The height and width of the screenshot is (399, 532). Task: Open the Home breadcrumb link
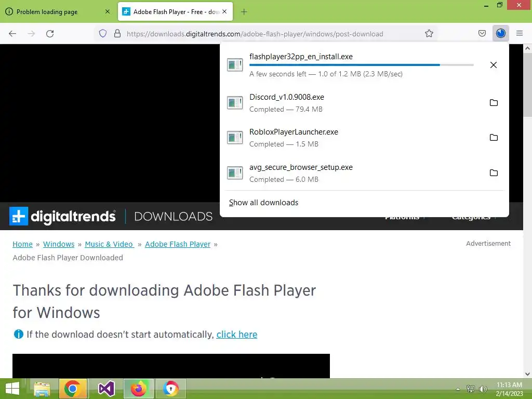click(x=22, y=244)
